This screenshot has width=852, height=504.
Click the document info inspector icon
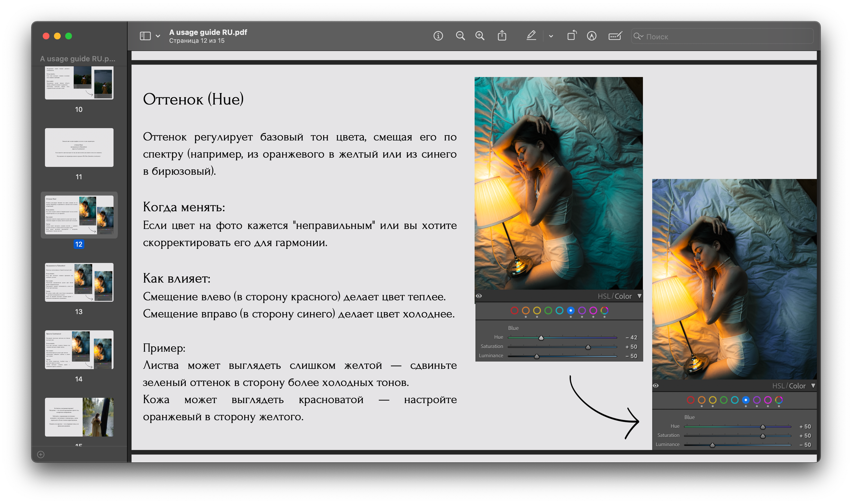click(438, 36)
